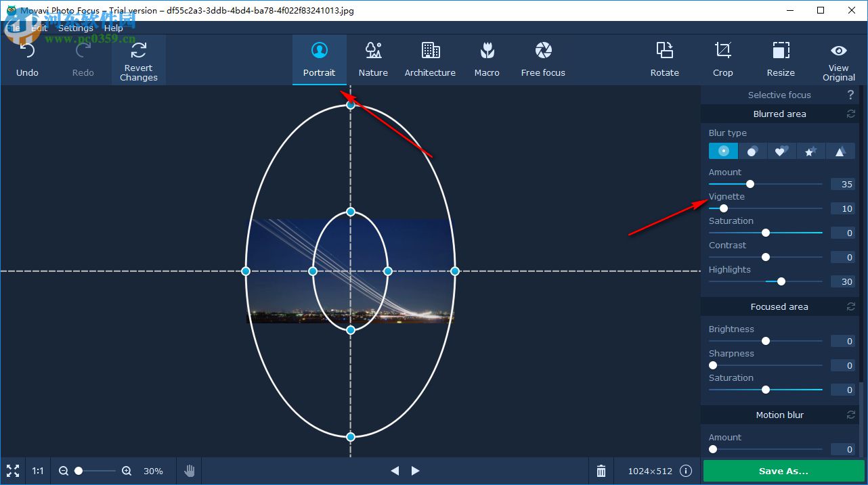Zoom out with the minus magnifier
868x485 pixels.
64,471
